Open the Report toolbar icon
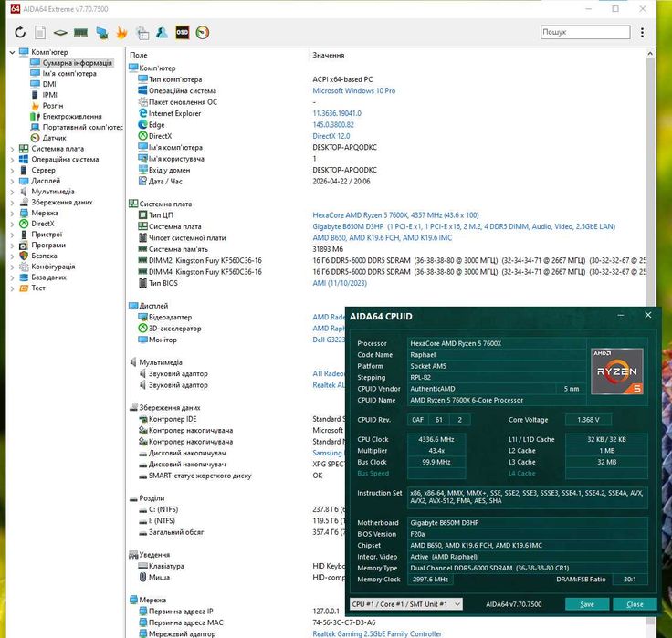 click(x=40, y=33)
